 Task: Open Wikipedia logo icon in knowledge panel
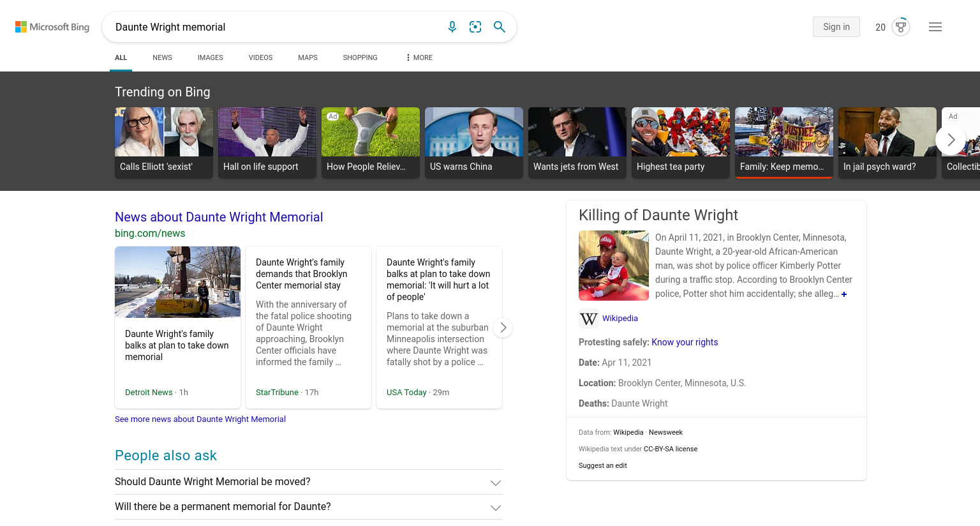pyautogui.click(x=588, y=319)
